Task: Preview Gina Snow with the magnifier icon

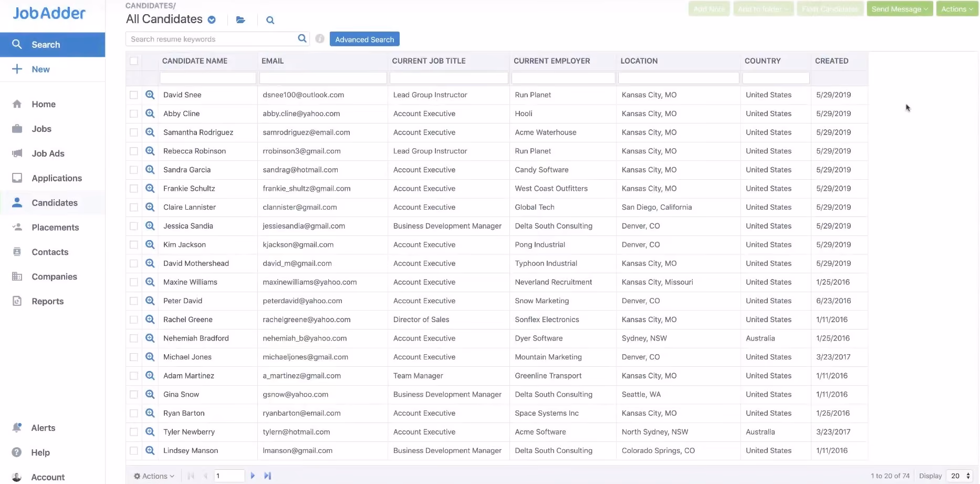Action: pyautogui.click(x=150, y=394)
